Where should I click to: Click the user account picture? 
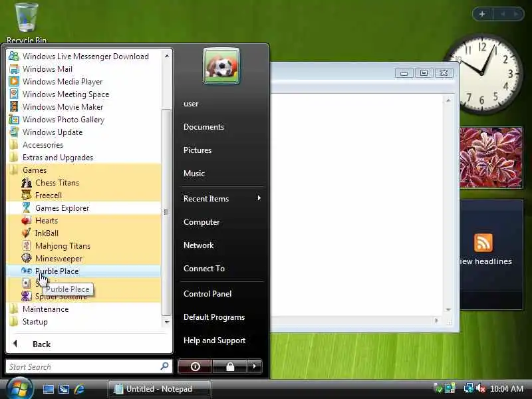(x=221, y=66)
